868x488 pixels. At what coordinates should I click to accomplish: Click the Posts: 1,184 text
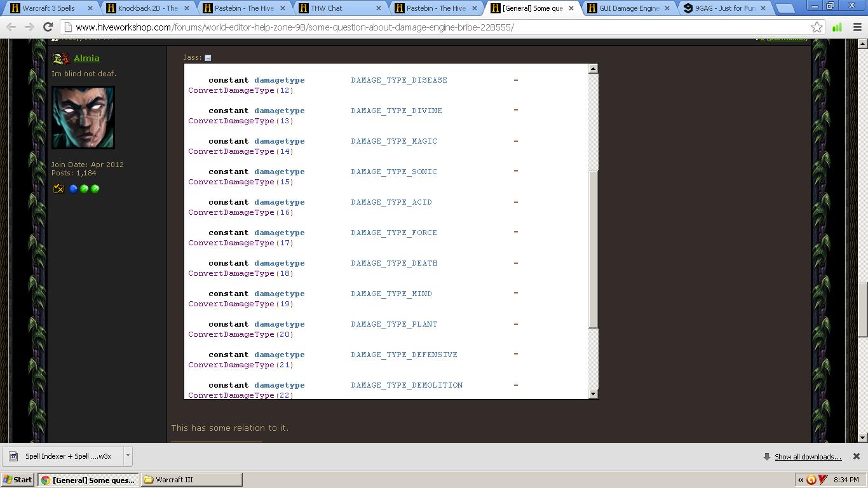pyautogui.click(x=74, y=173)
